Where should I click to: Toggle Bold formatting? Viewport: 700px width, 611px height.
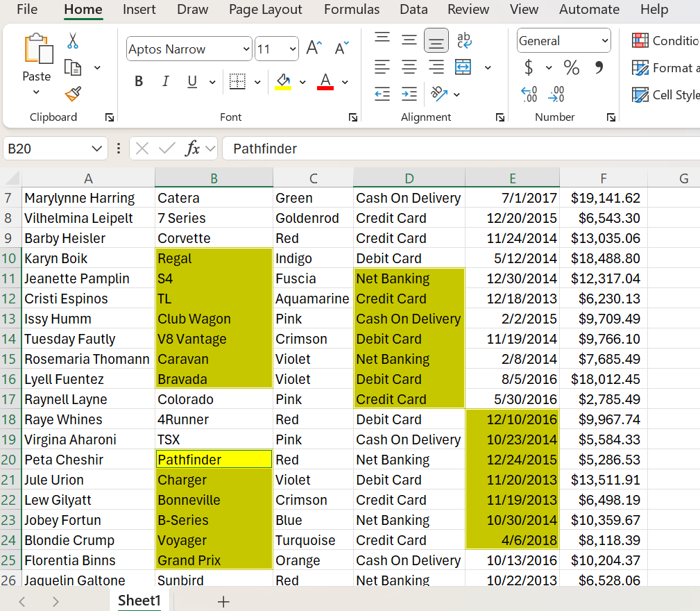(x=139, y=82)
